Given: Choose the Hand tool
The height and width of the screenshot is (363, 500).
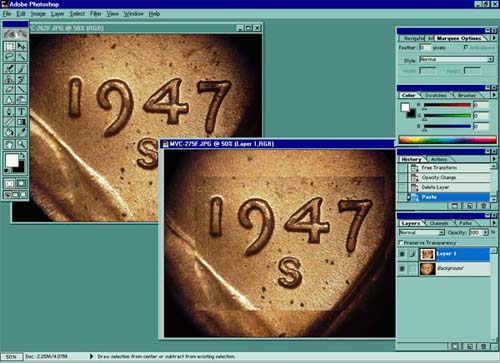Looking at the screenshot, I should (x=9, y=144).
